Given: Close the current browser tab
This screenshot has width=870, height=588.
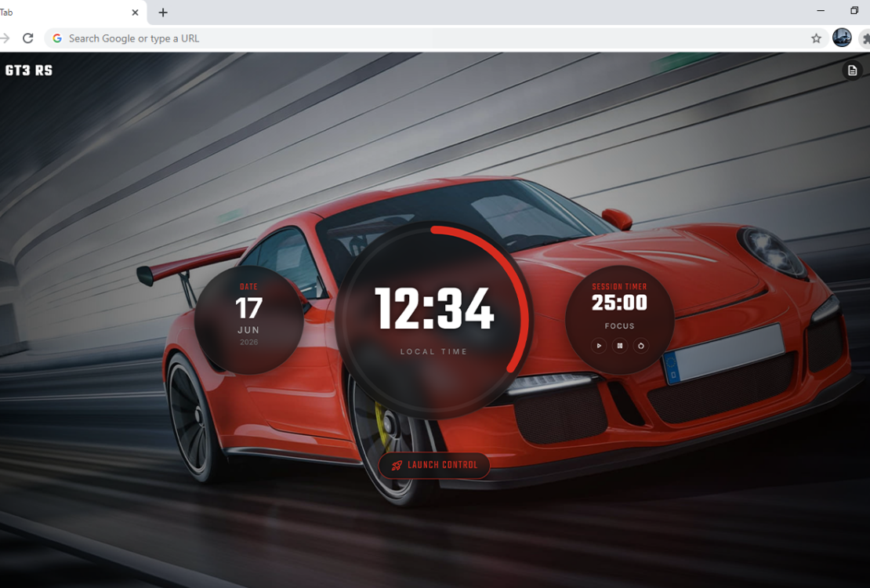Looking at the screenshot, I should (x=135, y=13).
